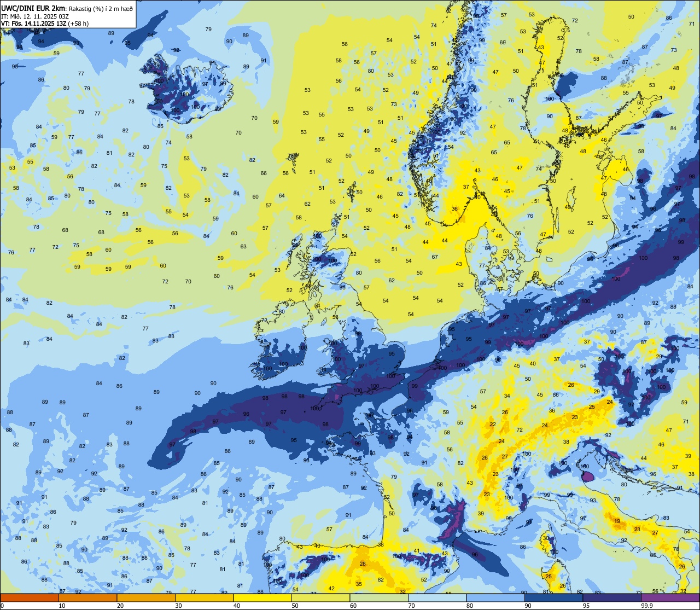
Task: Pick the 30–40 golden scale segment
Action: (204, 598)
